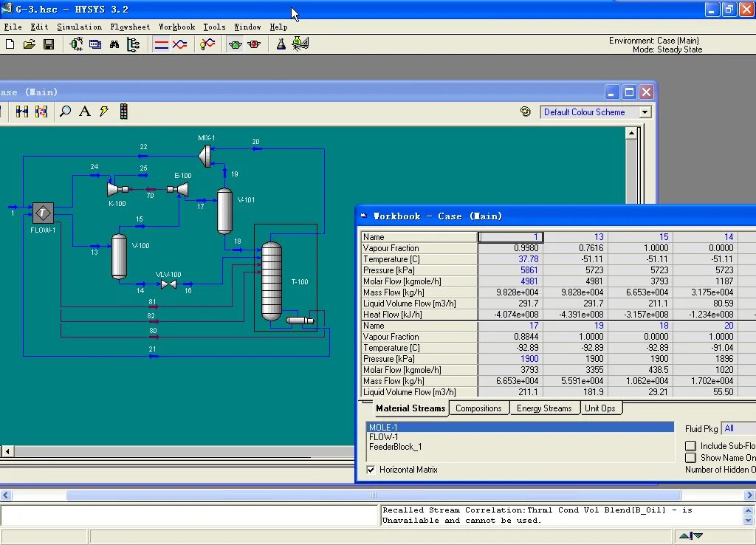Maximize the PFD Case (Main) window
The width and height of the screenshot is (756, 545).
pyautogui.click(x=629, y=92)
